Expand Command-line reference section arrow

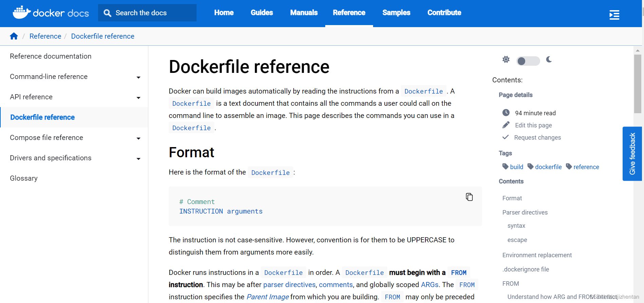pyautogui.click(x=139, y=78)
